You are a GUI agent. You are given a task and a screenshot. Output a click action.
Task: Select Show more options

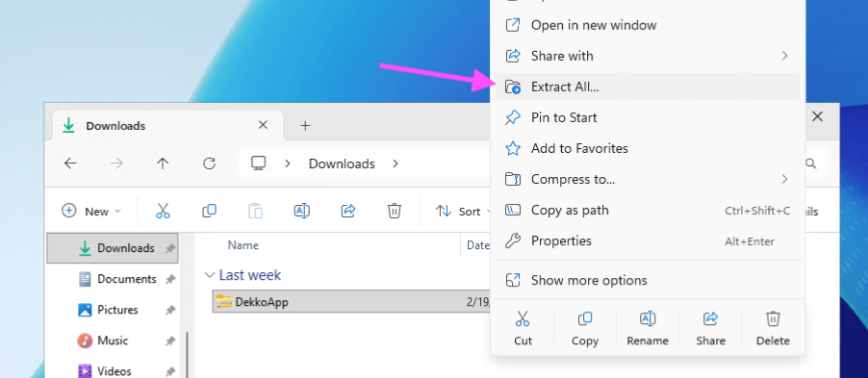pyautogui.click(x=647, y=281)
